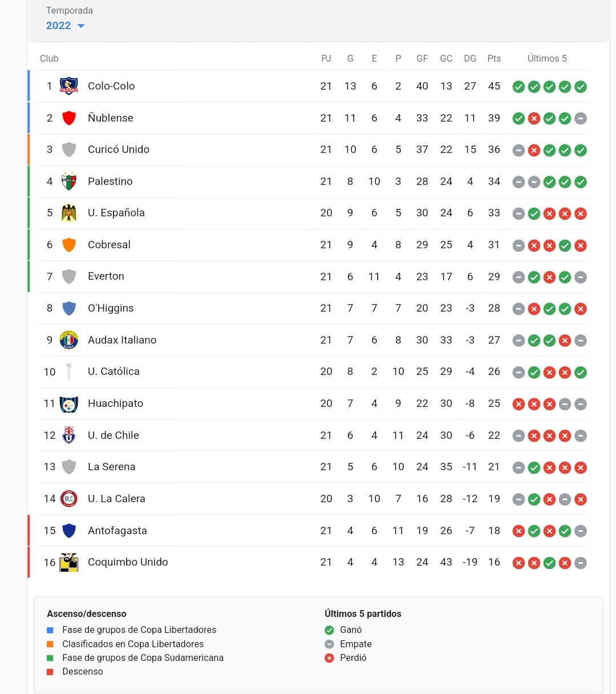Open the Everton team link
This screenshot has height=694, width=616.
click(x=106, y=276)
